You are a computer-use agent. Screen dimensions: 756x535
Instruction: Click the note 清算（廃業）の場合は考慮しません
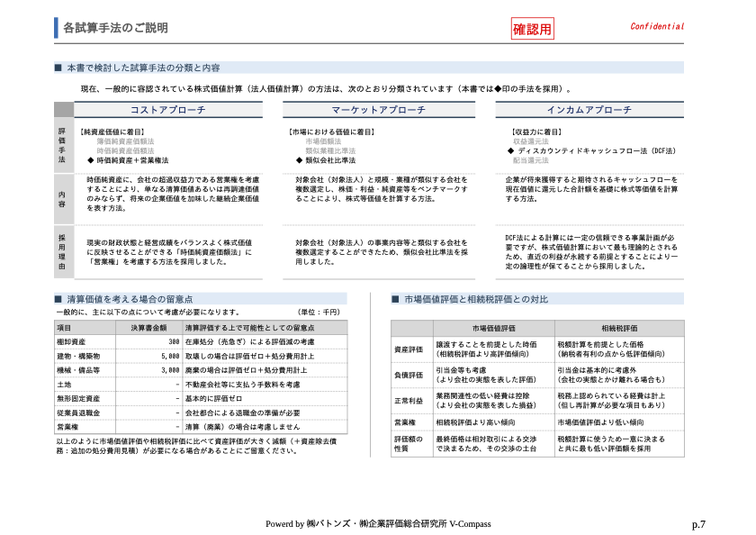click(x=242, y=427)
